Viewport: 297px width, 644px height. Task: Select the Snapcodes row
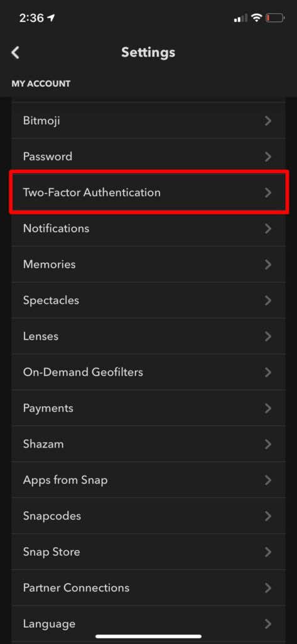[x=148, y=516]
